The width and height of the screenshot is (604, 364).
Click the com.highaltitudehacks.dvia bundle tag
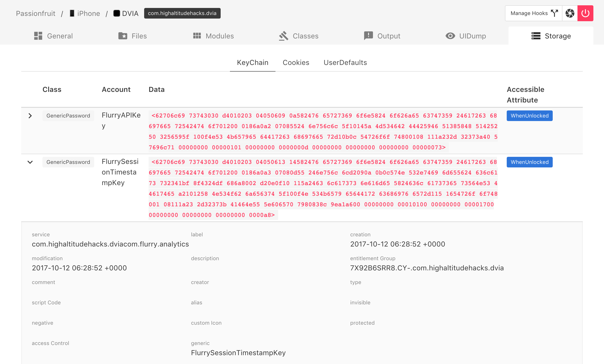182,13
